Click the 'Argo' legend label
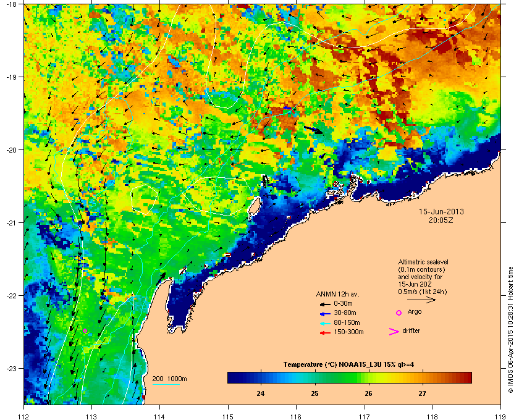The width and height of the screenshot is (519, 420). [415, 312]
